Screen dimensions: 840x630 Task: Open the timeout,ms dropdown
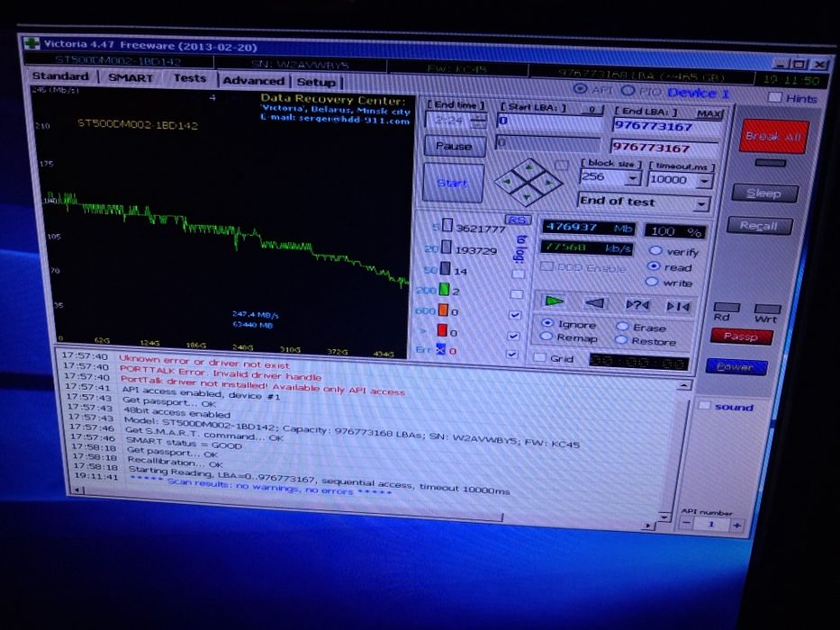coord(704,182)
